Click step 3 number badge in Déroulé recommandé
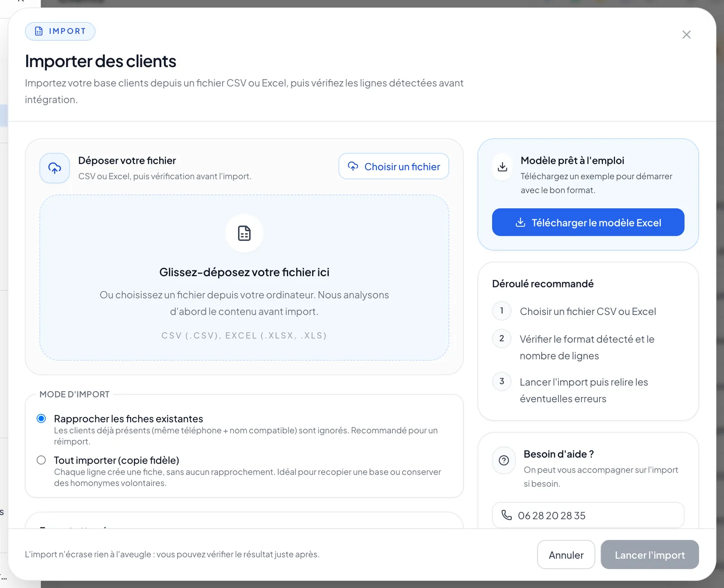This screenshot has width=724, height=588. click(502, 382)
